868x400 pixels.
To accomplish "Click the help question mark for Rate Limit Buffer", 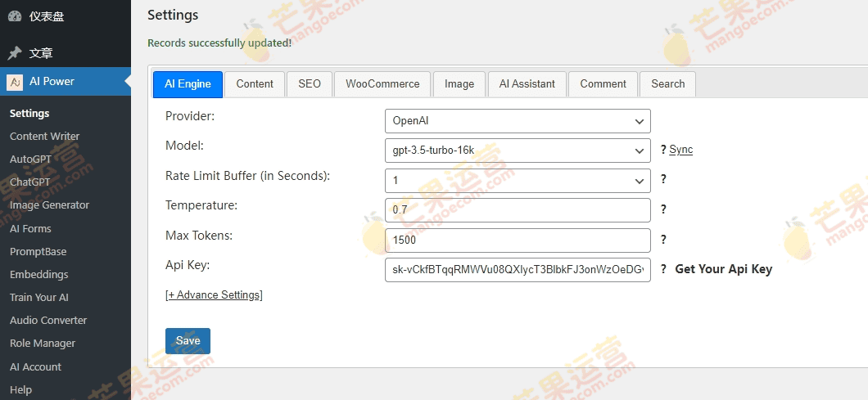I will (663, 180).
